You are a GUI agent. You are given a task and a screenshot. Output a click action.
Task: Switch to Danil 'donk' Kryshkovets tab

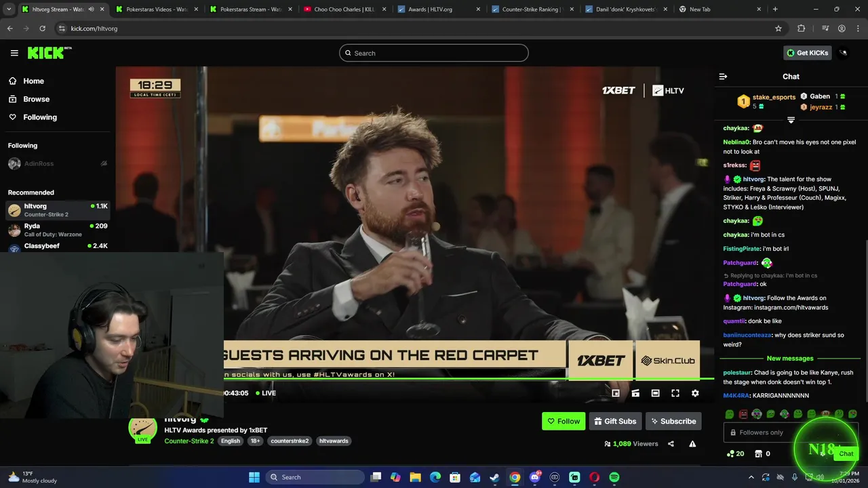(x=626, y=9)
